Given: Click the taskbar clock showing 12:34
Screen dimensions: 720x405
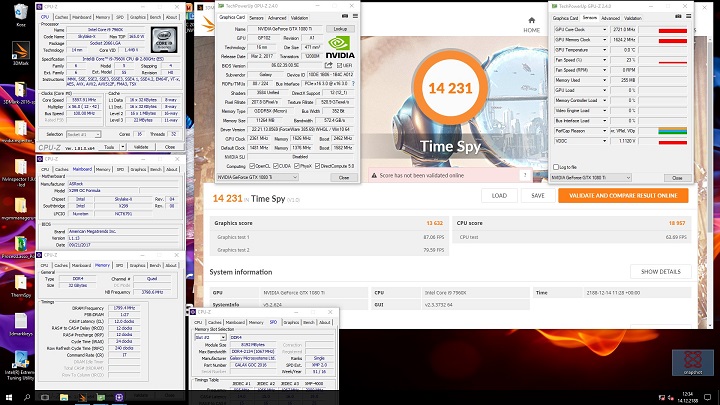Looking at the screenshot, I should (x=688, y=397).
